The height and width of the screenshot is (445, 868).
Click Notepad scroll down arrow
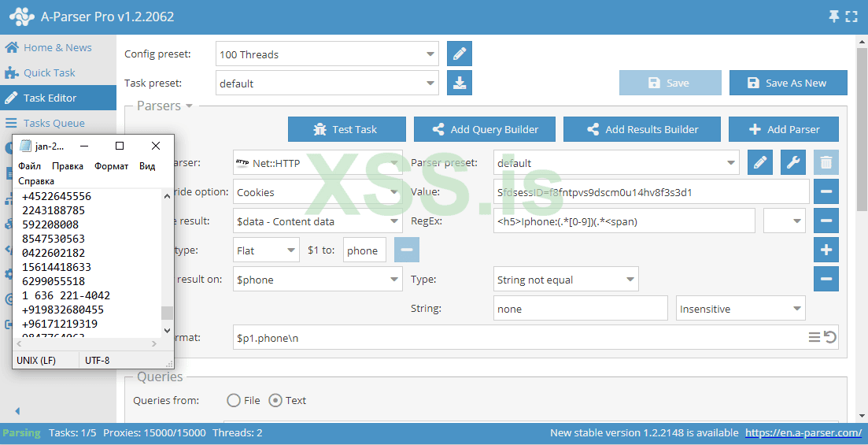click(168, 330)
